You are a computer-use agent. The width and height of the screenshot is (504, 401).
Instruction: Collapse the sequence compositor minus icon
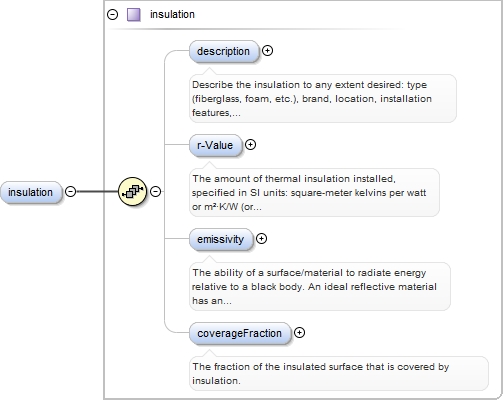click(155, 191)
